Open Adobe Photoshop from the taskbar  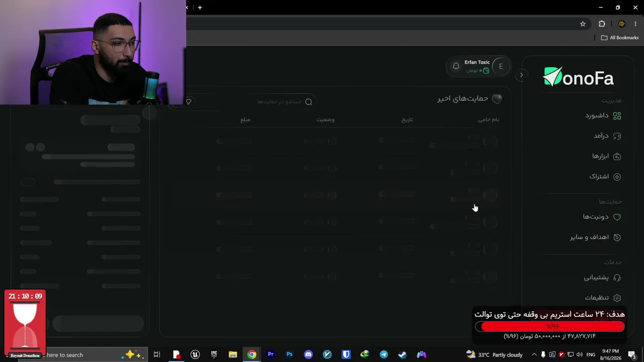(x=289, y=354)
